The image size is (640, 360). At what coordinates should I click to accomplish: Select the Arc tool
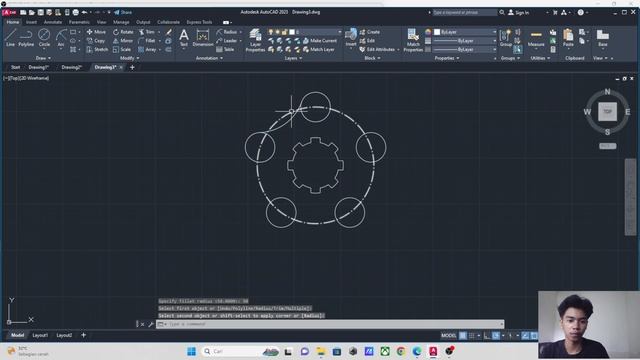point(61,38)
